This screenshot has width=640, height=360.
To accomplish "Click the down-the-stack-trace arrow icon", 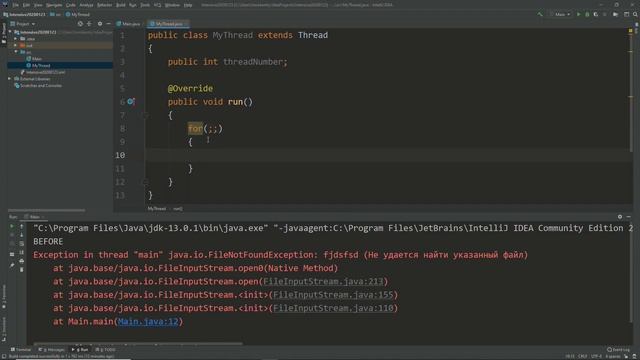I will (22, 235).
